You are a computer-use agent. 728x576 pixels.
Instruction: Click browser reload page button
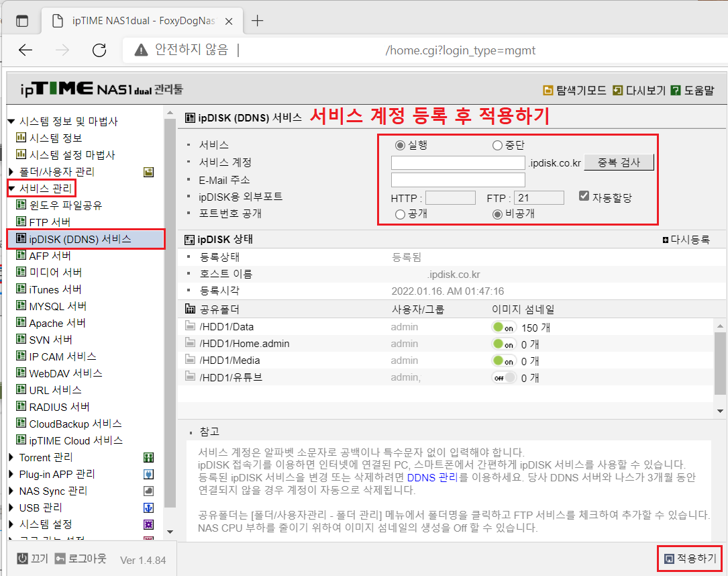99,50
